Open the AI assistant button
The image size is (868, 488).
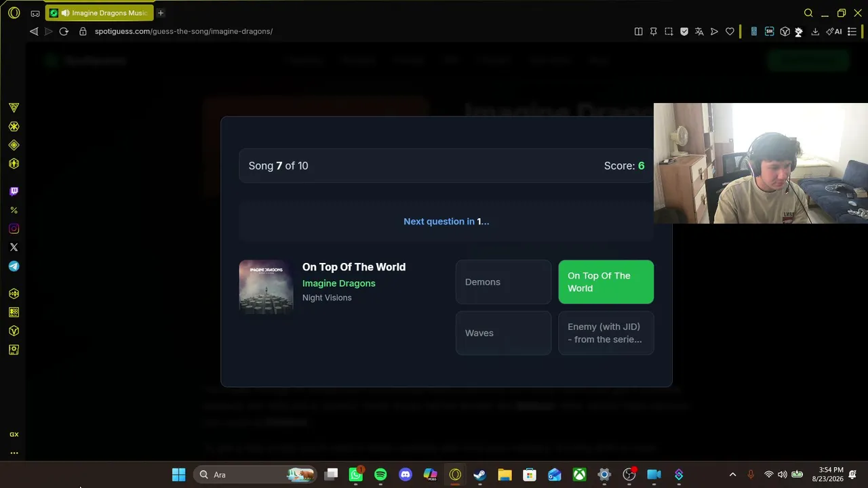[834, 31]
